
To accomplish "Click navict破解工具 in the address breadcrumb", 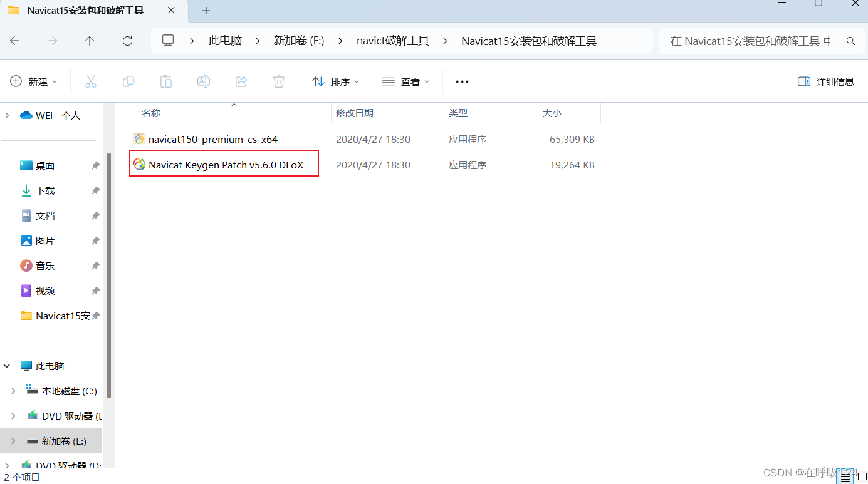I will [x=393, y=41].
